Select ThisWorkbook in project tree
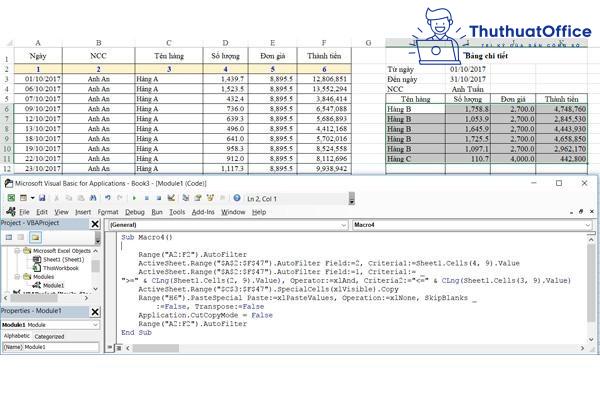 [60, 268]
